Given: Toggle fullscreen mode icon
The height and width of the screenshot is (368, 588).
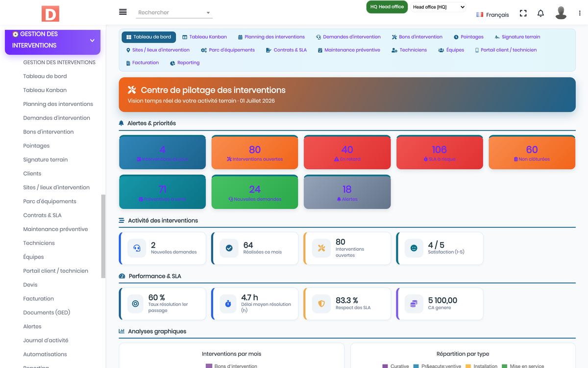Looking at the screenshot, I should (x=523, y=13).
